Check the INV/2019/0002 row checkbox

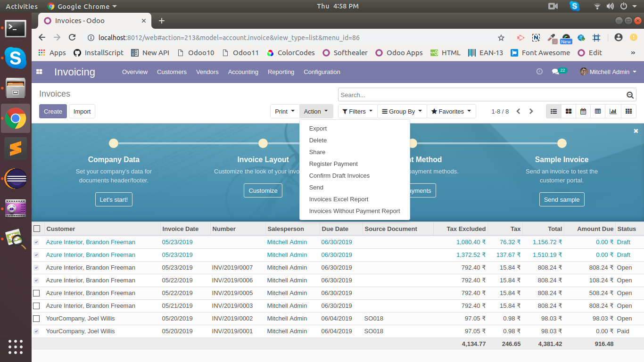[37, 318]
